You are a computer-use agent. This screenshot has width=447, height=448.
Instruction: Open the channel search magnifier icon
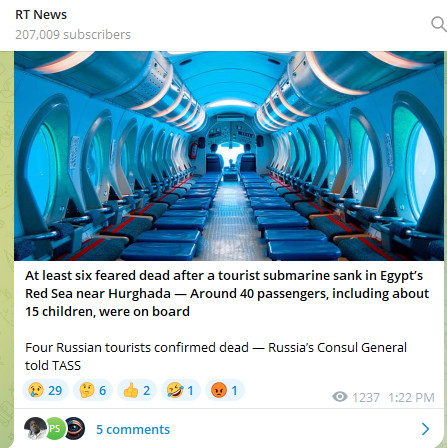[439, 24]
